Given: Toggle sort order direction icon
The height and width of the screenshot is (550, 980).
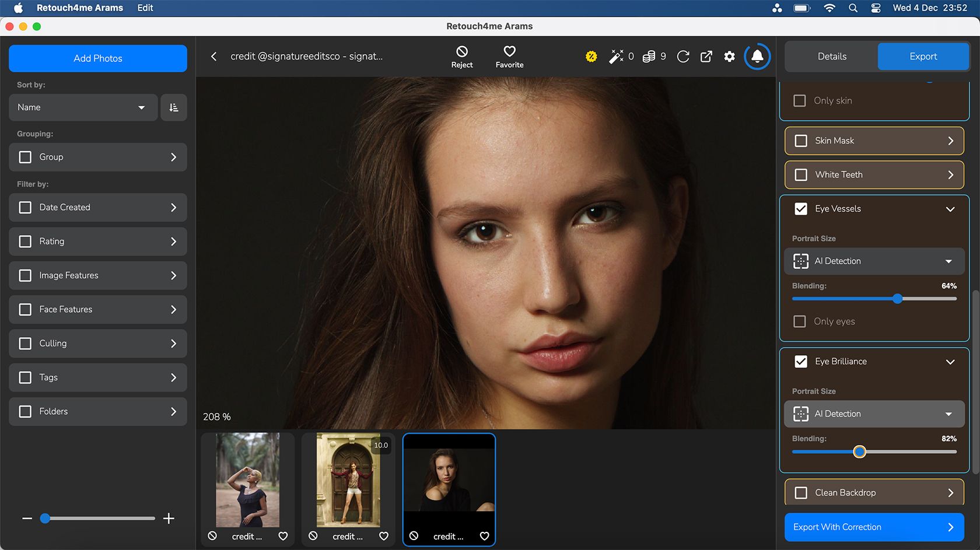Looking at the screenshot, I should tap(174, 107).
